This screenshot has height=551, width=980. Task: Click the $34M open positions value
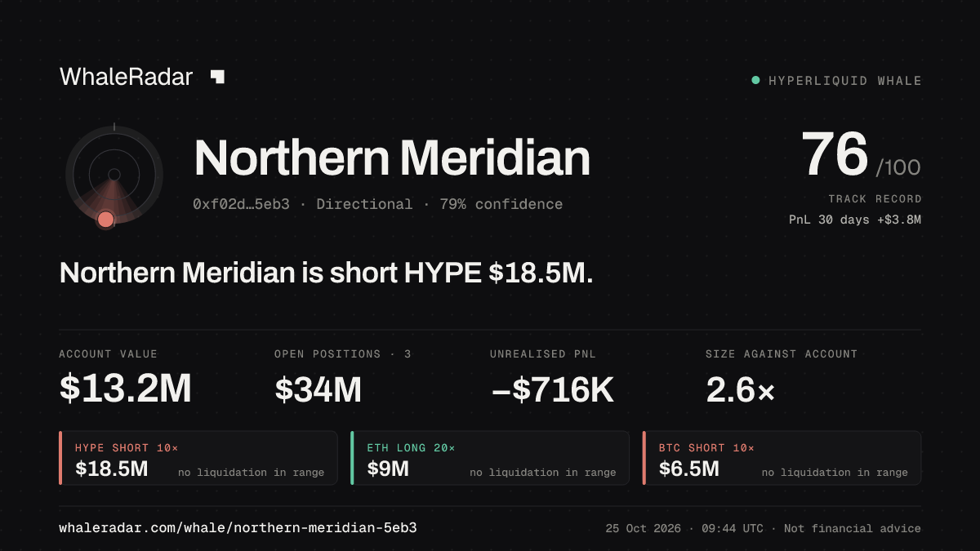[x=318, y=389]
